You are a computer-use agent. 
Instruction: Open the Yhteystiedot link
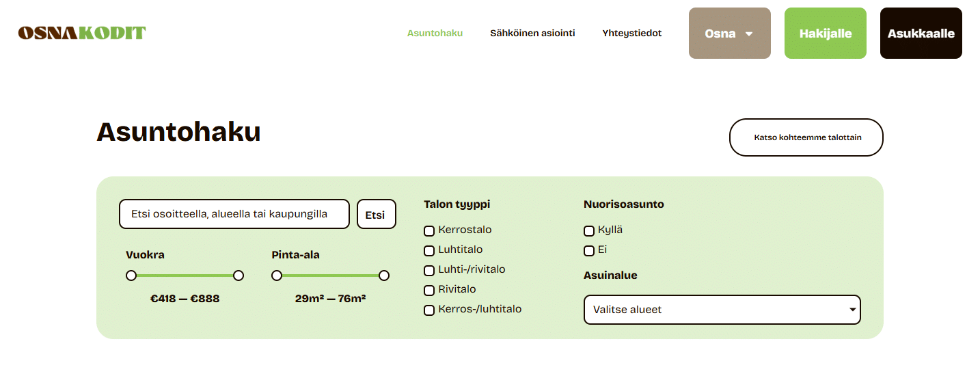(x=631, y=33)
